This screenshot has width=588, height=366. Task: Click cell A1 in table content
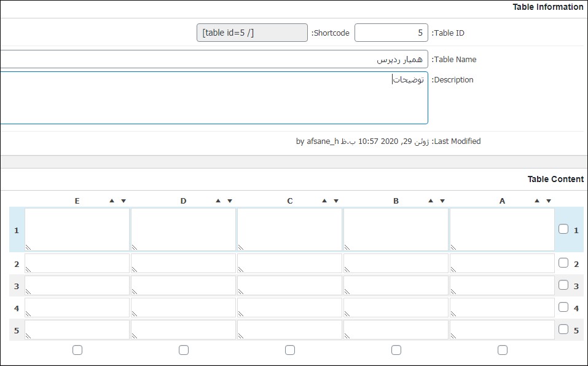502,229
